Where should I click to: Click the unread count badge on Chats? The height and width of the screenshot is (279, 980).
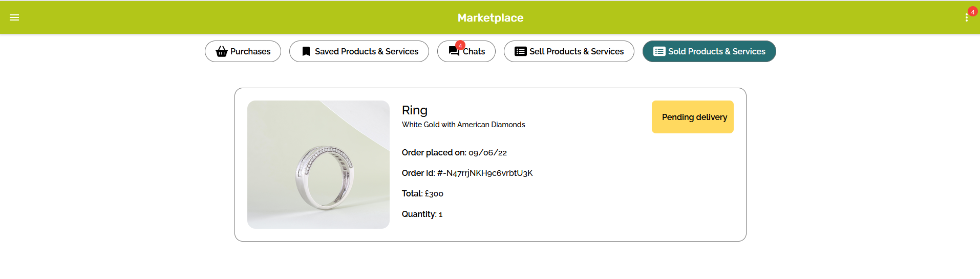460,46
